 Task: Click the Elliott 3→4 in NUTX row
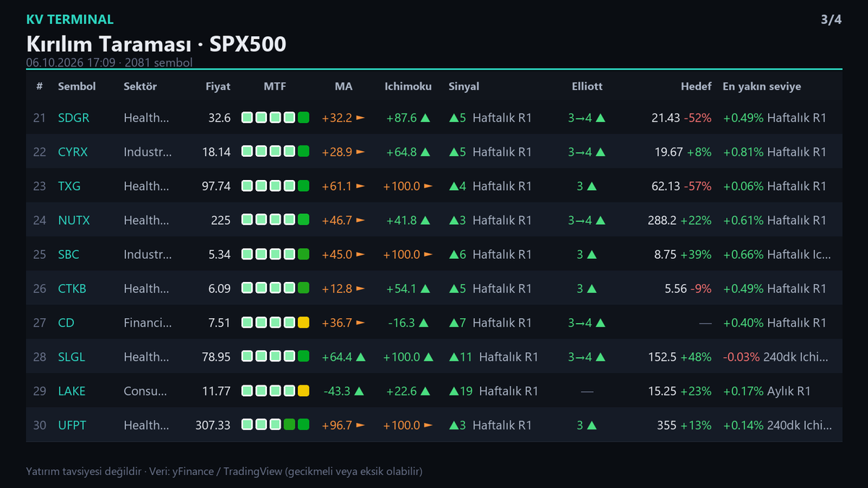(x=587, y=221)
